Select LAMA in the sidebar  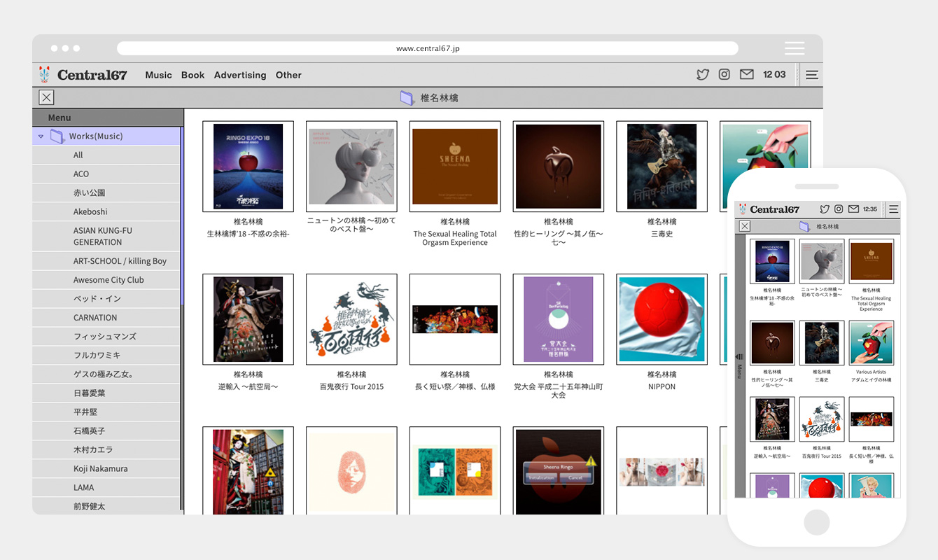[x=106, y=488]
